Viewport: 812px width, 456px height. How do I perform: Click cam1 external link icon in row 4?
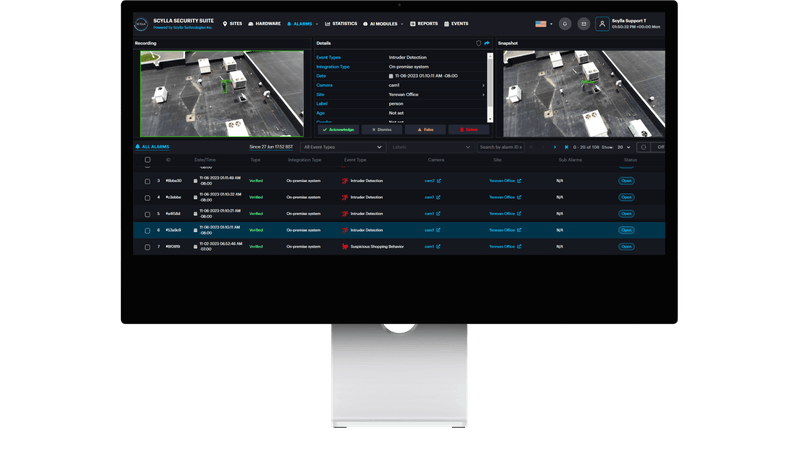[438, 197]
